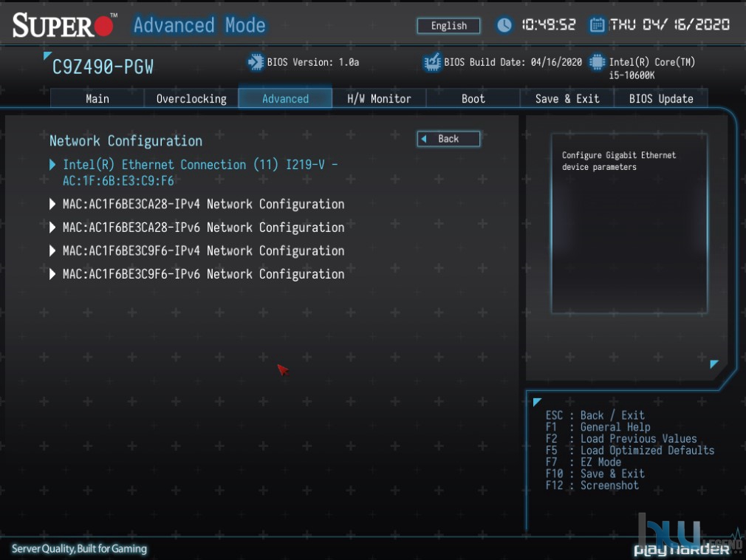Click the i5-10600K processor label
Image resolution: width=746 pixels, height=560 pixels.
click(x=632, y=75)
